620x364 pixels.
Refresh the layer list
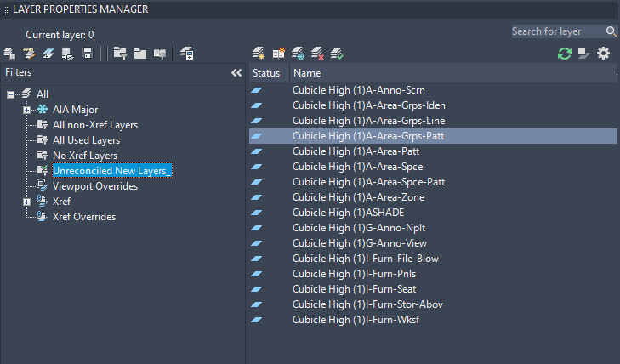tap(564, 54)
